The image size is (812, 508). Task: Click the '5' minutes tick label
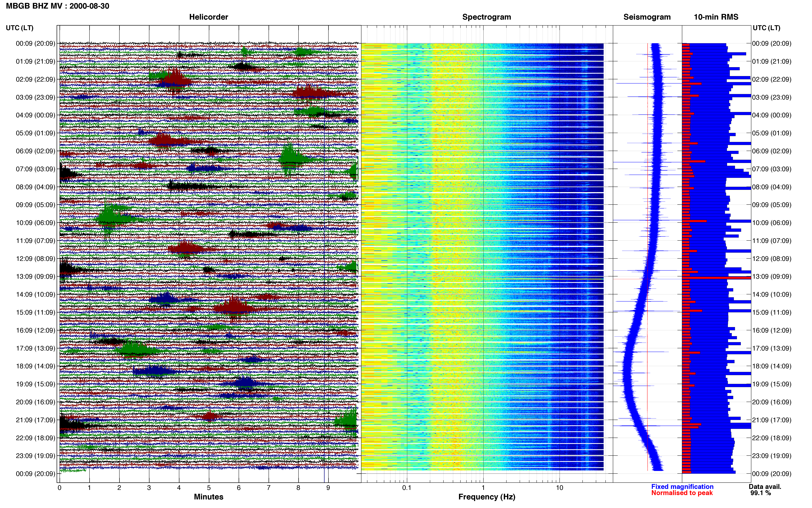(209, 487)
